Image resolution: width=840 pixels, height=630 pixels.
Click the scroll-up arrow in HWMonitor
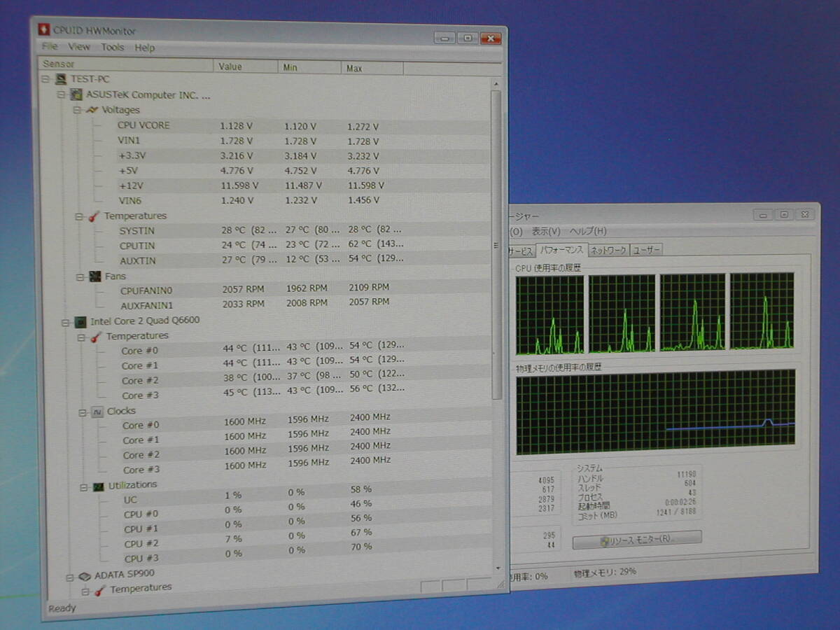[x=496, y=84]
